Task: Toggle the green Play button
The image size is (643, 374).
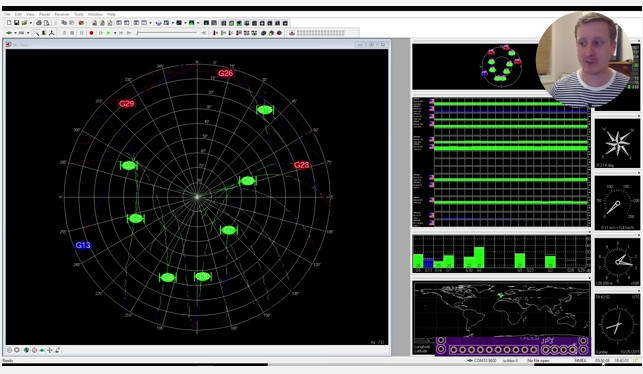Action: pos(108,33)
